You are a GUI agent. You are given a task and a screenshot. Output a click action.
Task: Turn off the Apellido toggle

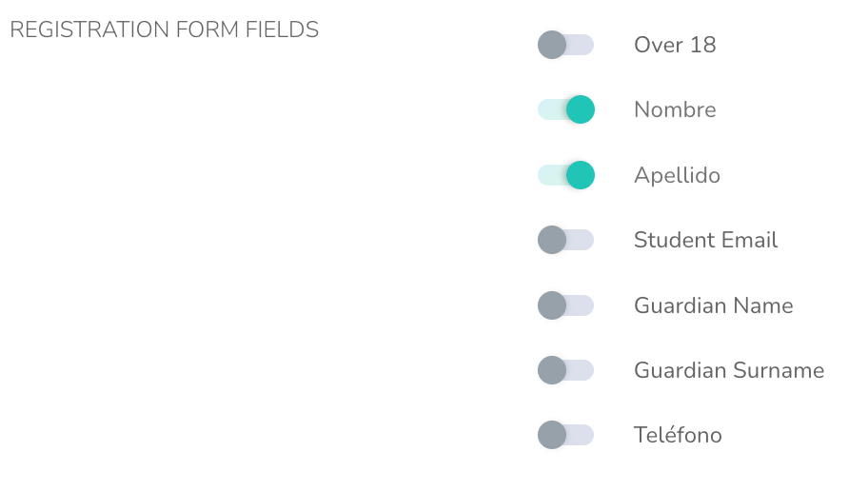click(x=565, y=175)
